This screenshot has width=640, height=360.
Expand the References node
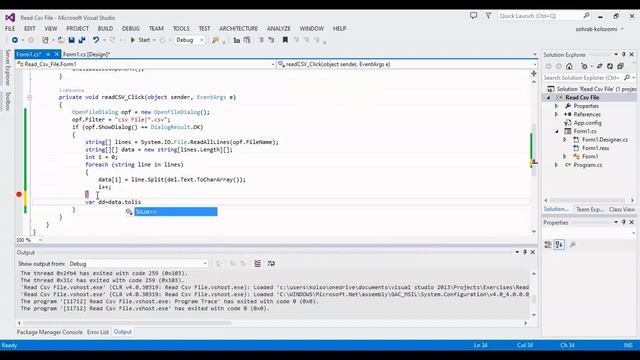[556, 115]
